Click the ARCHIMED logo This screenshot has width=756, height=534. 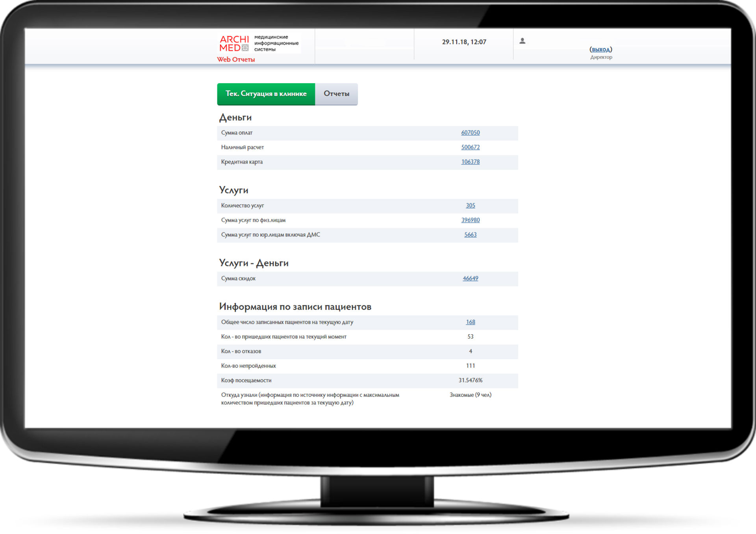[234, 43]
